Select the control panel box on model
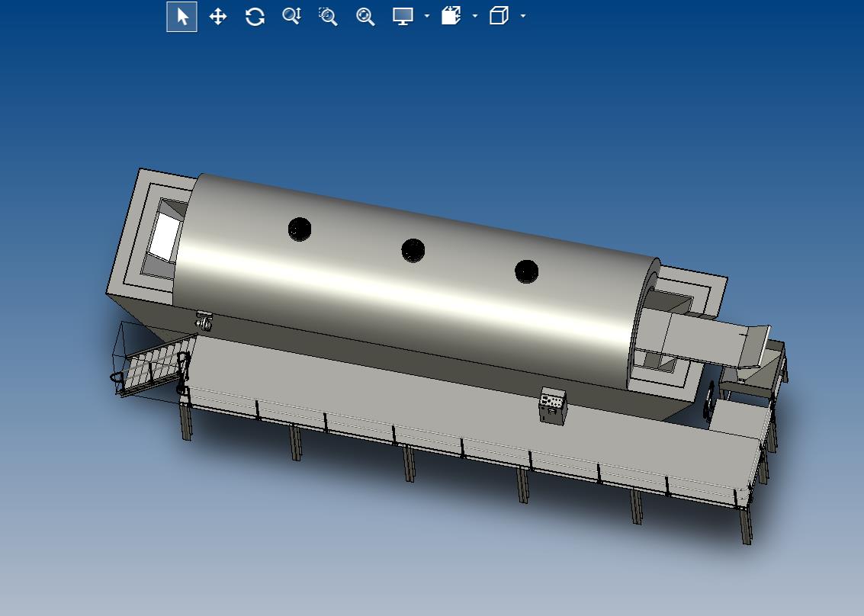This screenshot has height=616, width=864. [553, 406]
